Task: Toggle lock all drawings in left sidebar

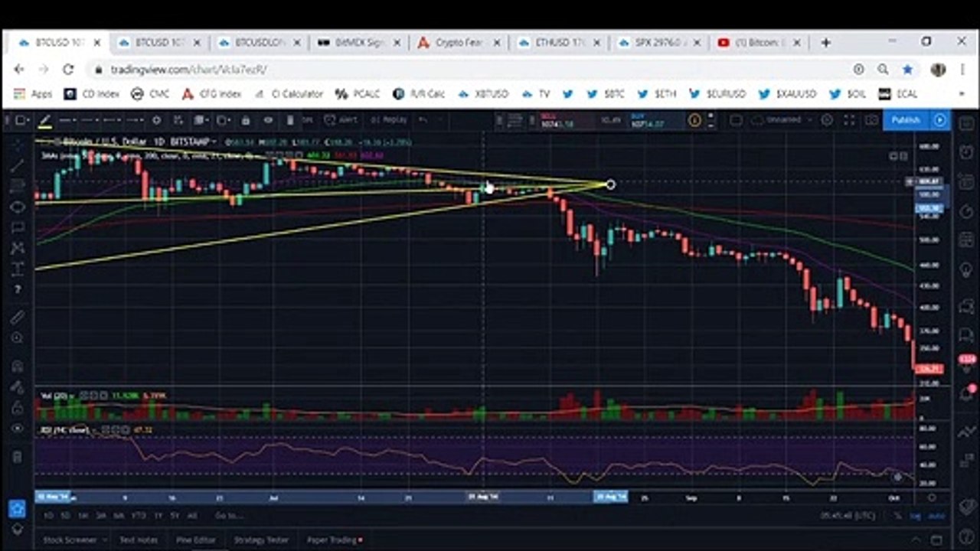Action: click(x=18, y=408)
